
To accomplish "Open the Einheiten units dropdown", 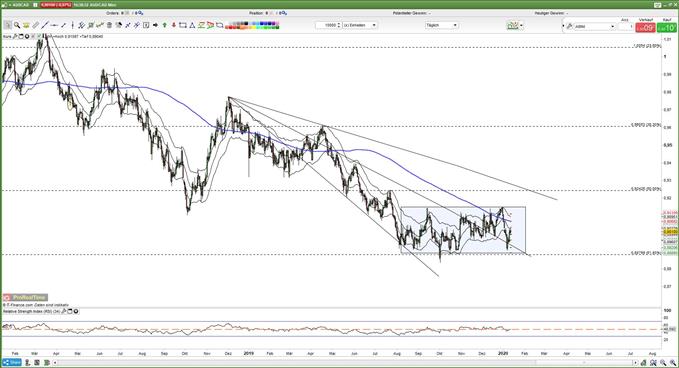I will 360,25.
